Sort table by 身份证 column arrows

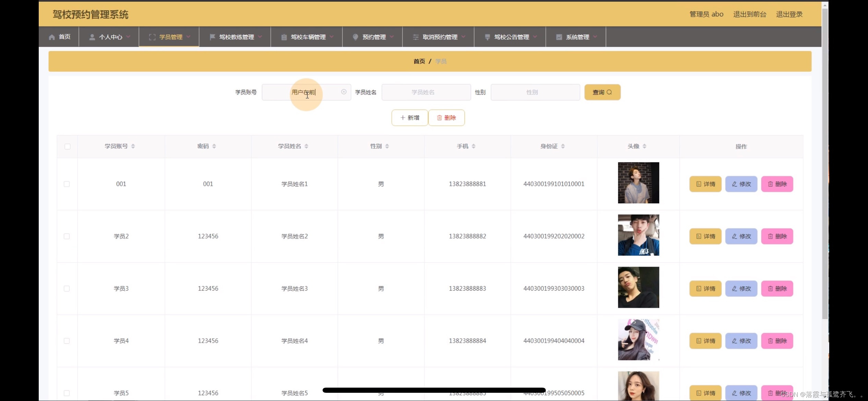(563, 146)
